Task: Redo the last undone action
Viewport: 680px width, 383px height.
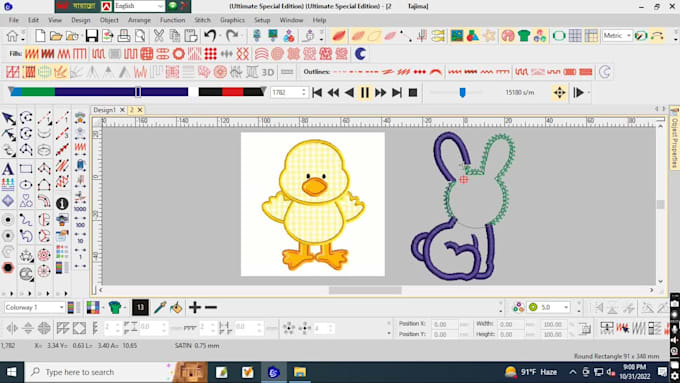Action: coord(232,36)
